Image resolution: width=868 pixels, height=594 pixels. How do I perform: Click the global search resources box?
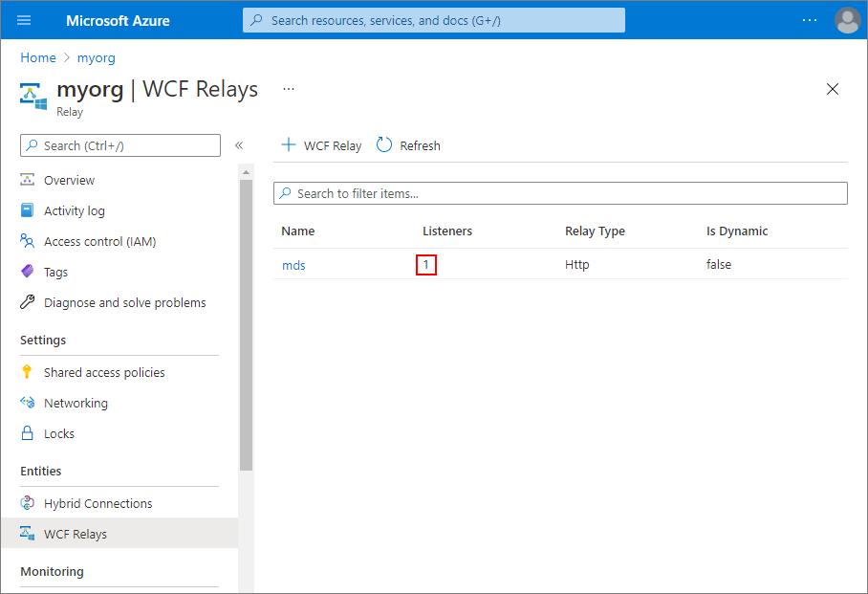click(434, 20)
